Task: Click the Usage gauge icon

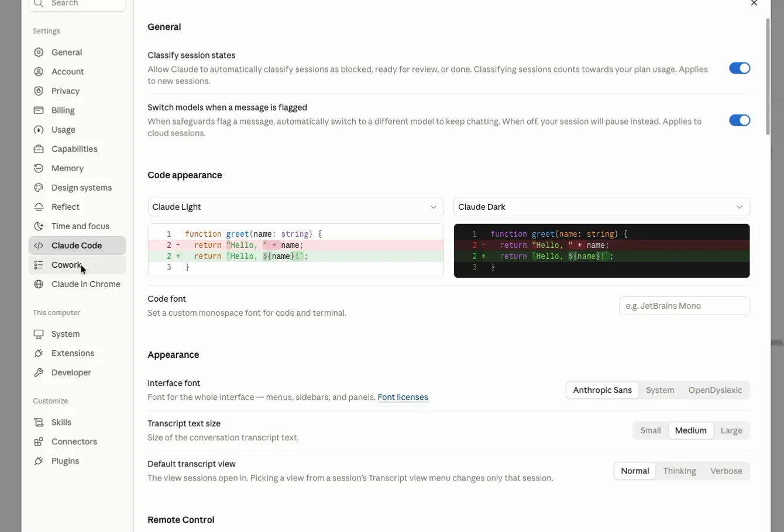Action: click(39, 130)
